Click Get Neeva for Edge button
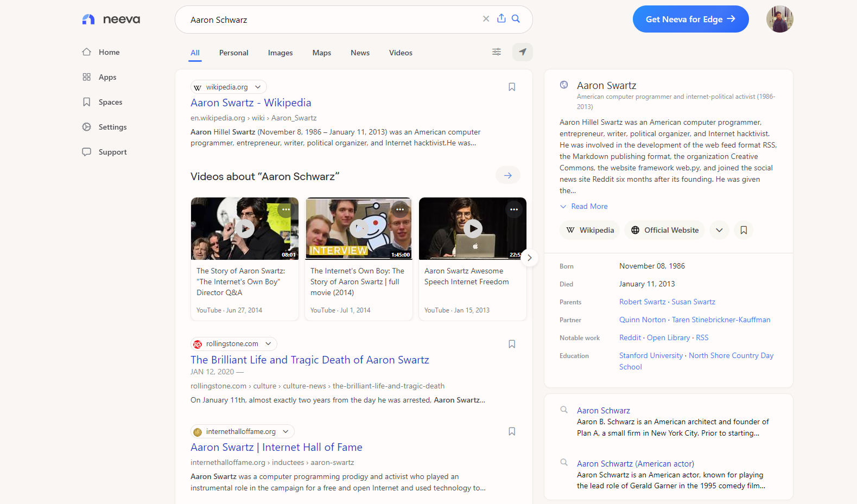857x504 pixels. [691, 19]
